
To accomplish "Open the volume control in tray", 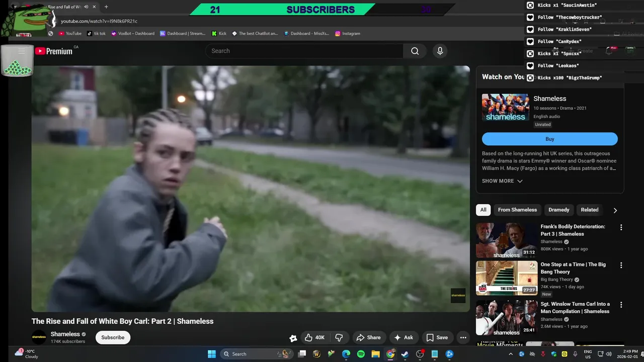I will pyautogui.click(x=609, y=354).
